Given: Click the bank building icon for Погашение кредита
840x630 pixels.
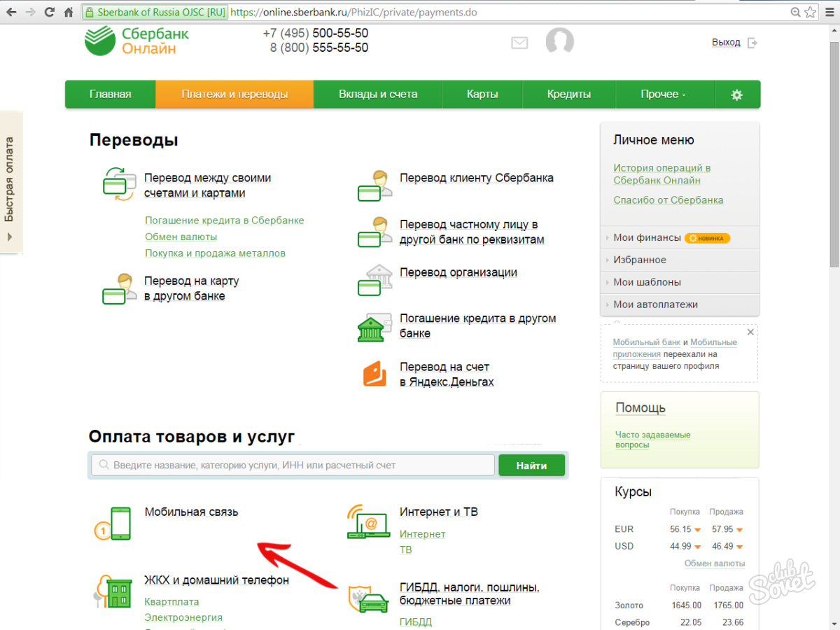Looking at the screenshot, I should pos(371,327).
